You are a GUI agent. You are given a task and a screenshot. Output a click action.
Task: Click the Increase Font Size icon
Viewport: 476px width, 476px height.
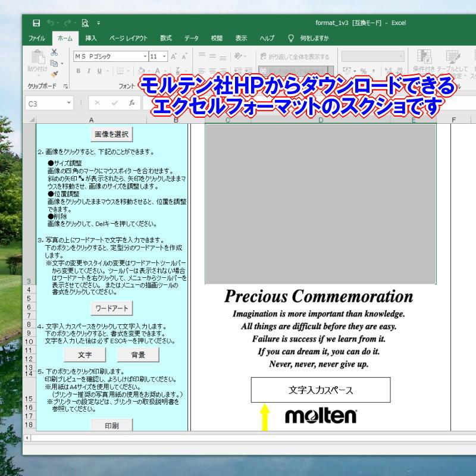point(174,57)
